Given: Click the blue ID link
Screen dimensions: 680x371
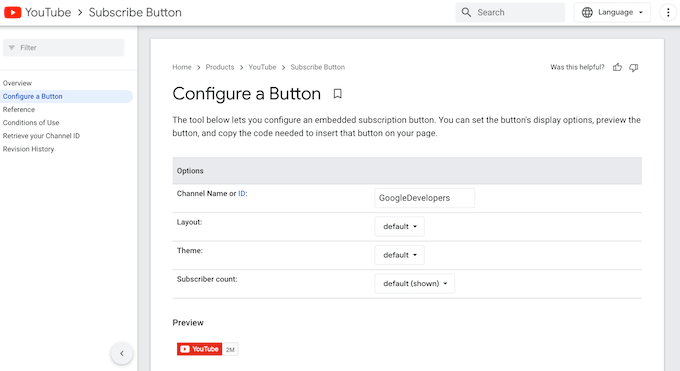Looking at the screenshot, I should click(242, 194).
